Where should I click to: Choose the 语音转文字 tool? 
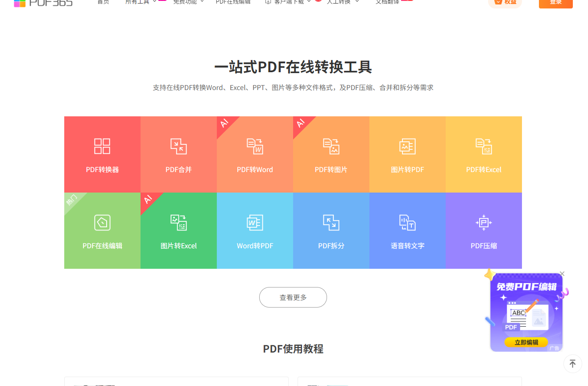coord(407,231)
